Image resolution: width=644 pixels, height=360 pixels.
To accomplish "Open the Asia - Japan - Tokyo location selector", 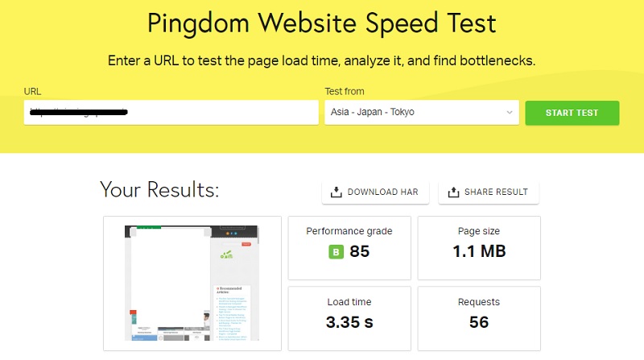I will point(422,112).
